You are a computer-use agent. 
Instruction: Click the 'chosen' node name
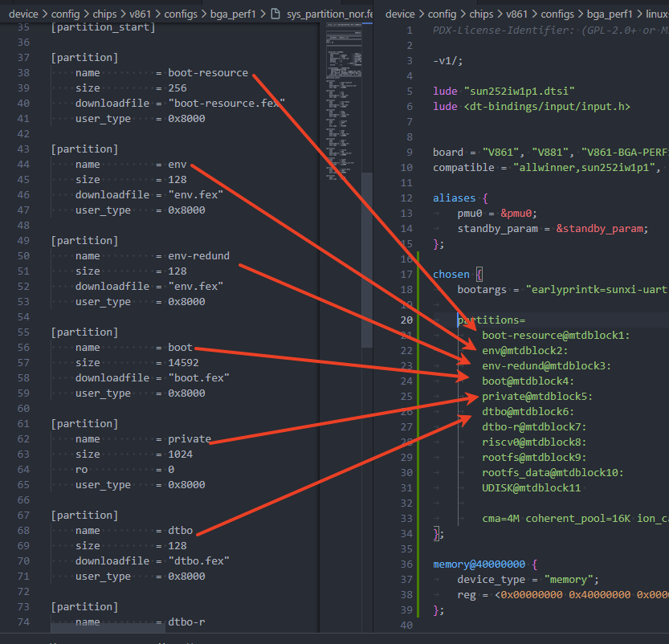click(451, 275)
